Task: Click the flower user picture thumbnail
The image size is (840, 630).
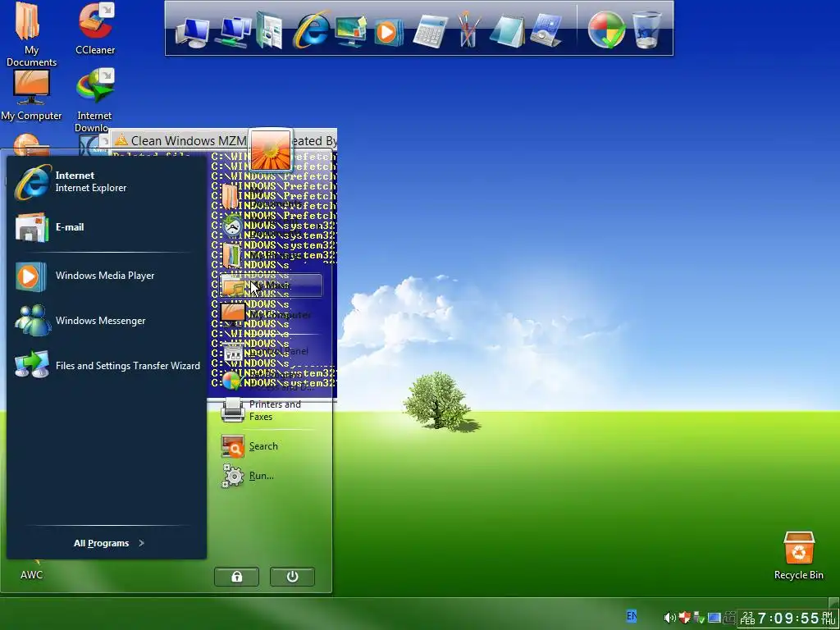Action: coord(271,149)
